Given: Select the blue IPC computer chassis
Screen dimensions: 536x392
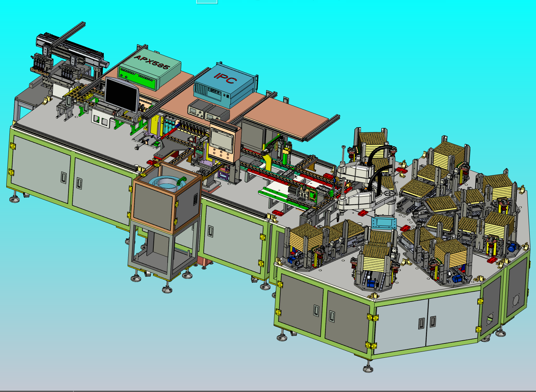Looking at the screenshot, I should click(225, 86).
